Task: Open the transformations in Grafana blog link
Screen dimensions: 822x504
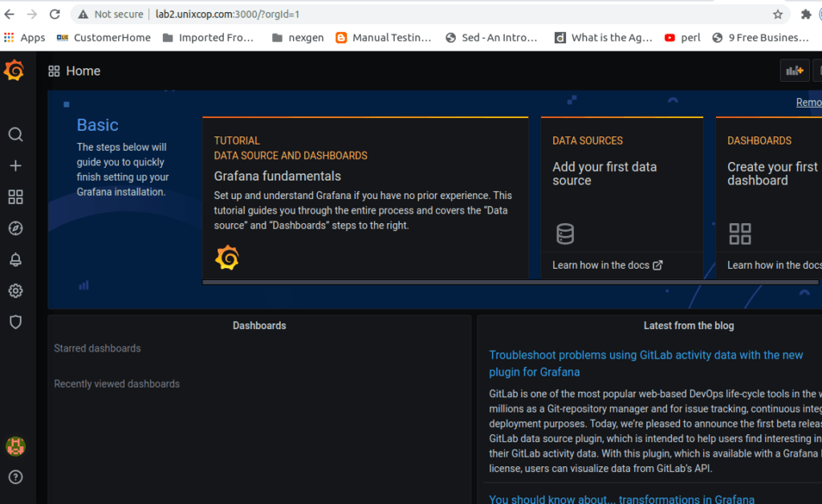Action: pyautogui.click(x=622, y=498)
